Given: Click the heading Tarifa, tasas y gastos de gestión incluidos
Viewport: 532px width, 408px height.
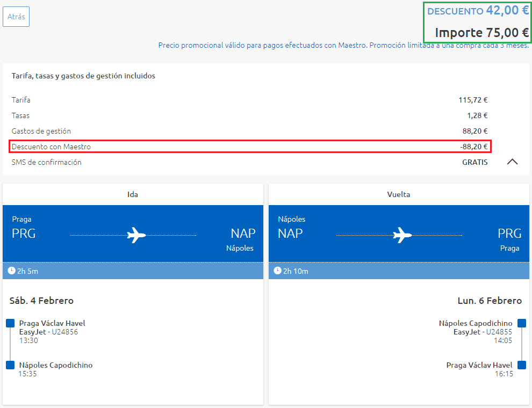Looking at the screenshot, I should click(83, 76).
